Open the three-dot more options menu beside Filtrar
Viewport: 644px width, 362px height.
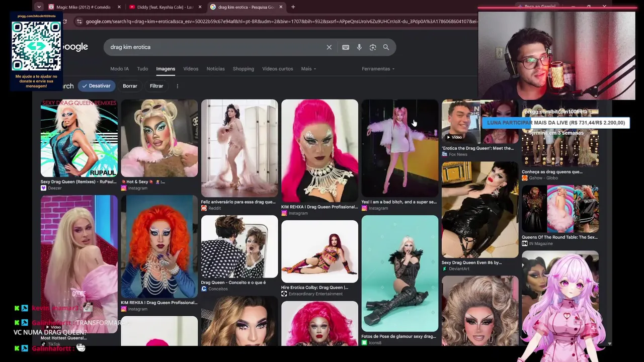tap(177, 86)
